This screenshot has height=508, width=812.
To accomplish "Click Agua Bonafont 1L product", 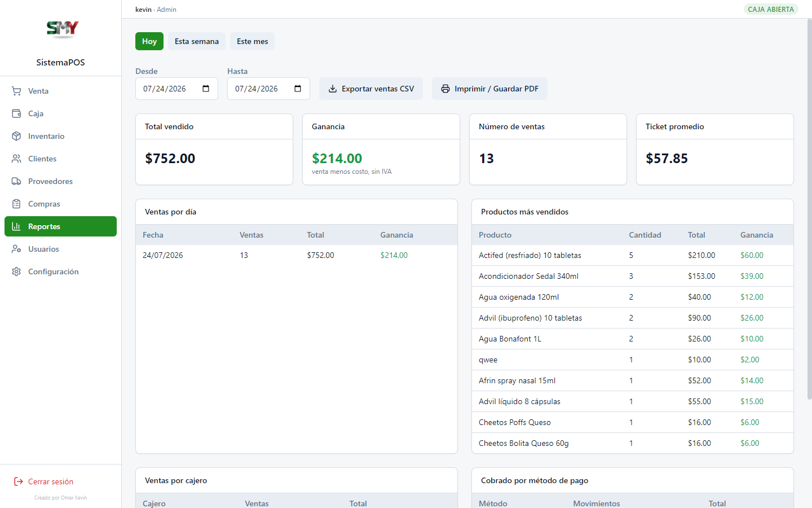I will click(510, 339).
